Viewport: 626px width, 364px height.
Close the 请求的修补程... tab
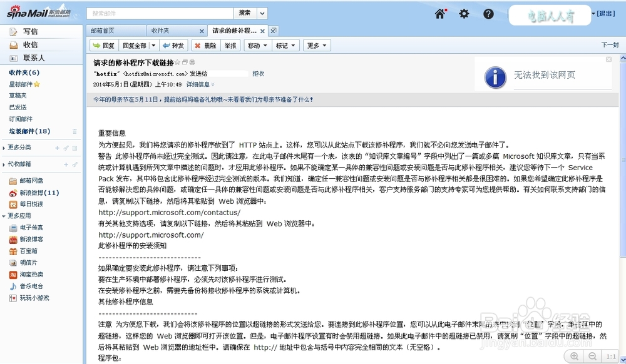pyautogui.click(x=262, y=31)
